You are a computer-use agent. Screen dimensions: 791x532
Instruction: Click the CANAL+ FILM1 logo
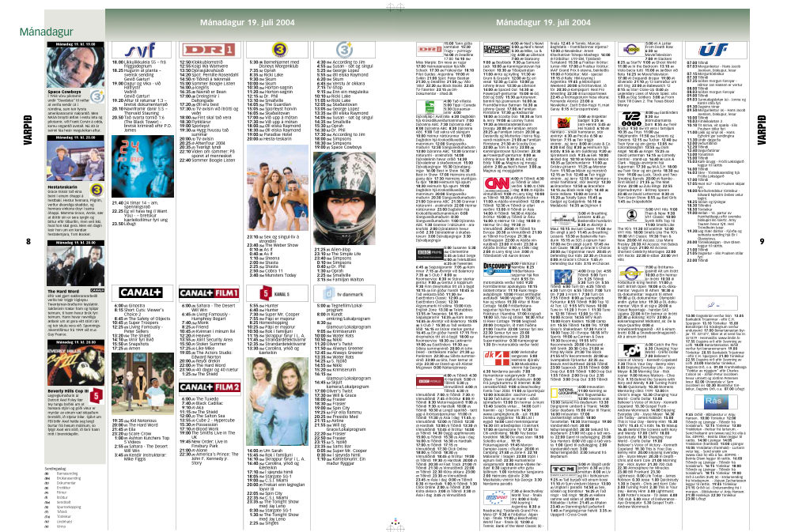click(209, 292)
